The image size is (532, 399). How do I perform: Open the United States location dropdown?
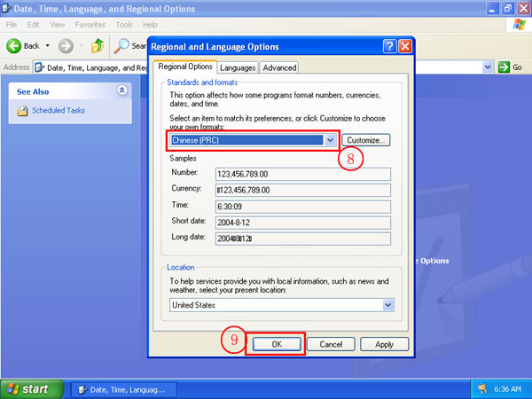(387, 304)
